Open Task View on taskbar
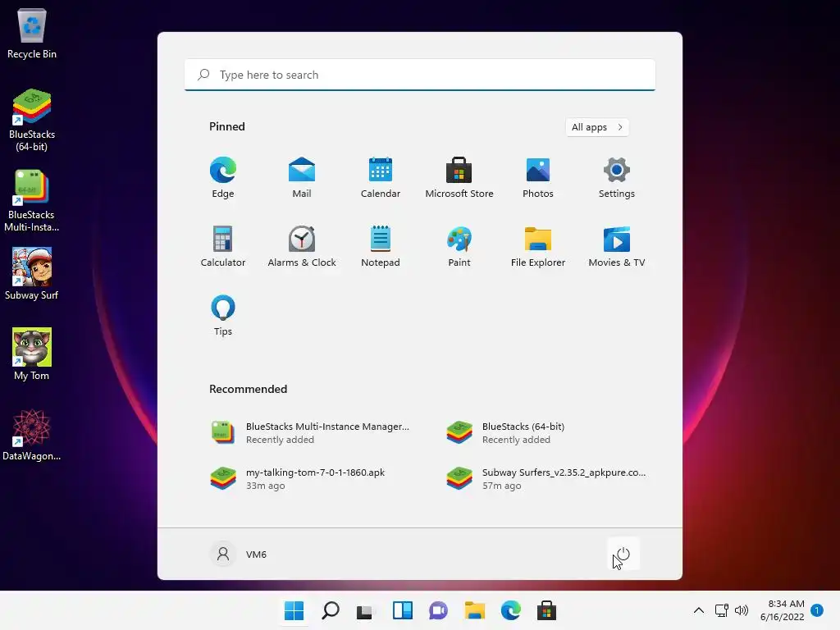Viewport: 840px width, 630px height. pos(366,610)
